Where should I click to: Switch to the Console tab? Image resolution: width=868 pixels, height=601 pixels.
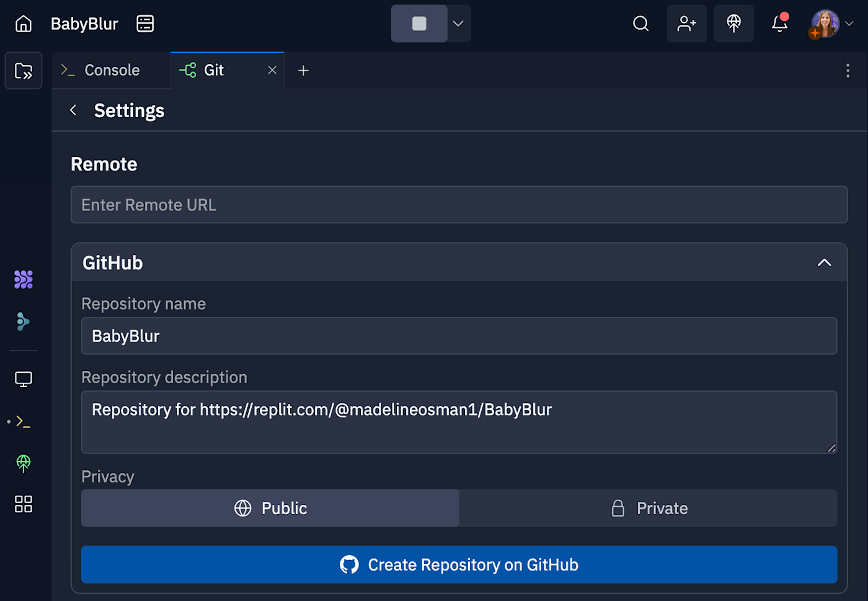coord(110,70)
